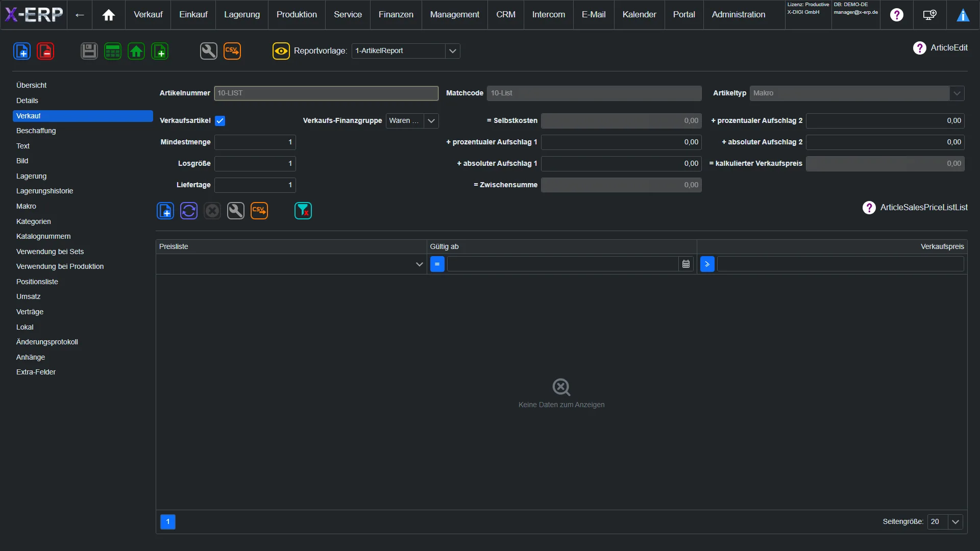Click the Matchcode field

click(594, 93)
